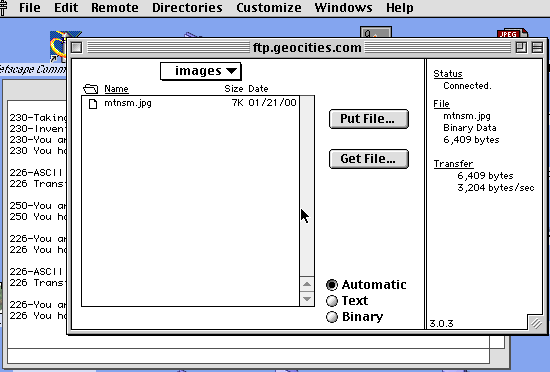Click the window resize grip corner
The height and width of the screenshot is (372, 550).
[x=536, y=323]
